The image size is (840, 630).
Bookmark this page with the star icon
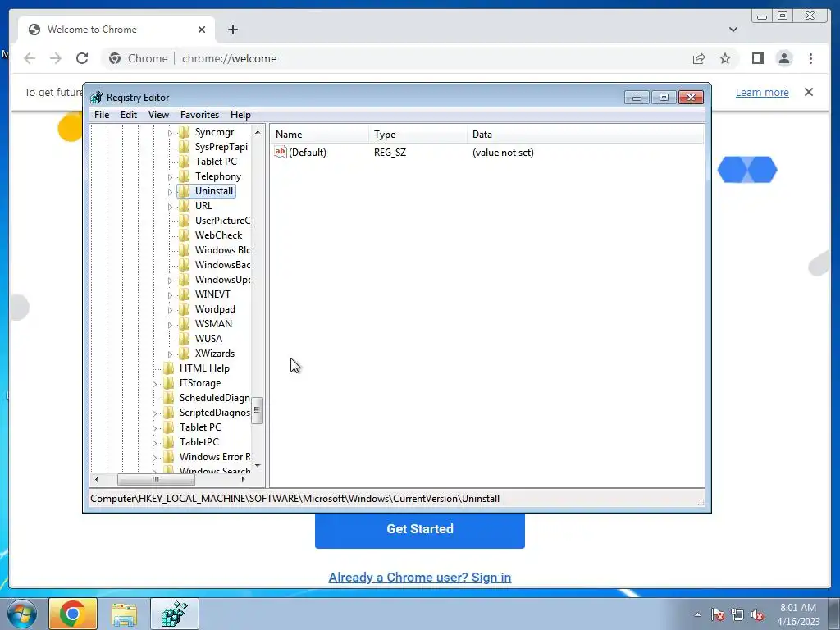pos(725,58)
